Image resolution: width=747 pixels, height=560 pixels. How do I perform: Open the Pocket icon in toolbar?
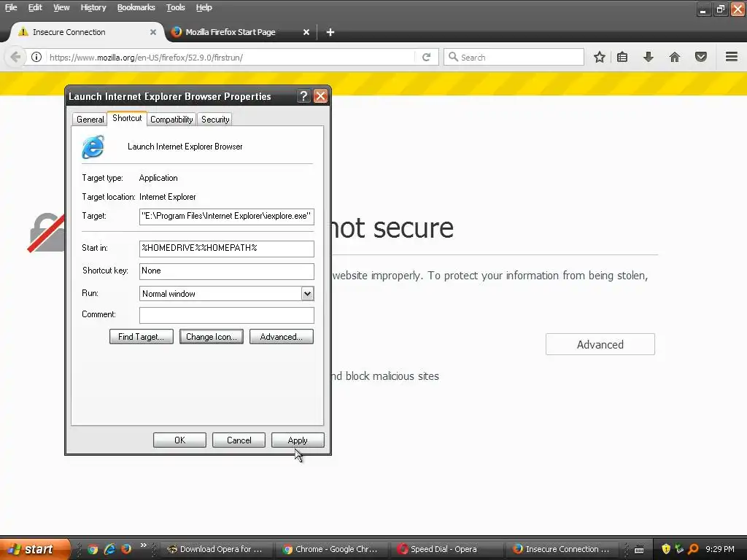pos(701,57)
